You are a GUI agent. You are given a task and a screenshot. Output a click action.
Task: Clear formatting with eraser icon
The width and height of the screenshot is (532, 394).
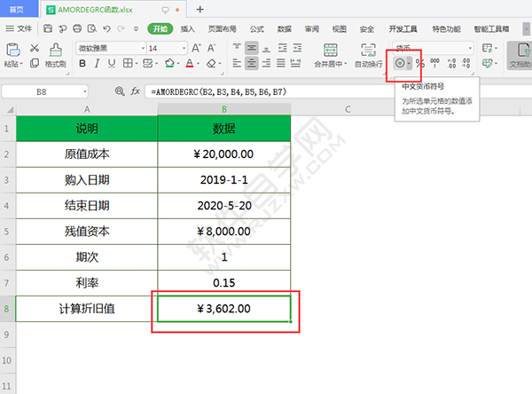211,63
